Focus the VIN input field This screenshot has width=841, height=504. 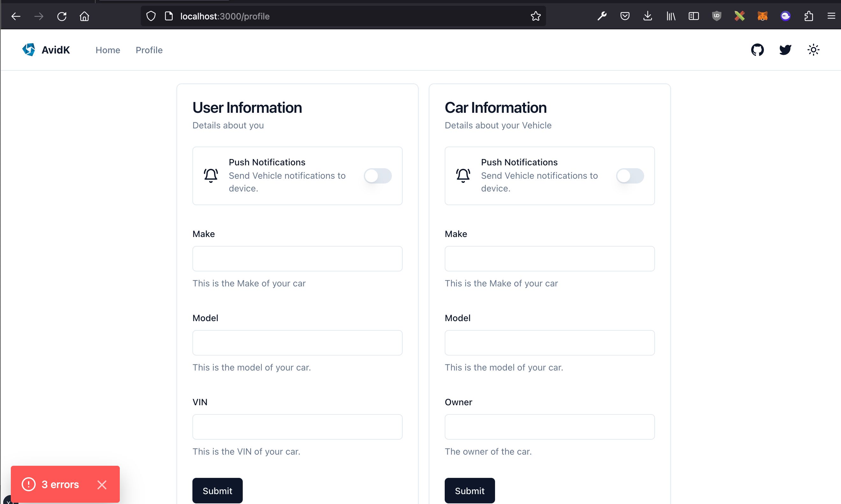point(298,427)
